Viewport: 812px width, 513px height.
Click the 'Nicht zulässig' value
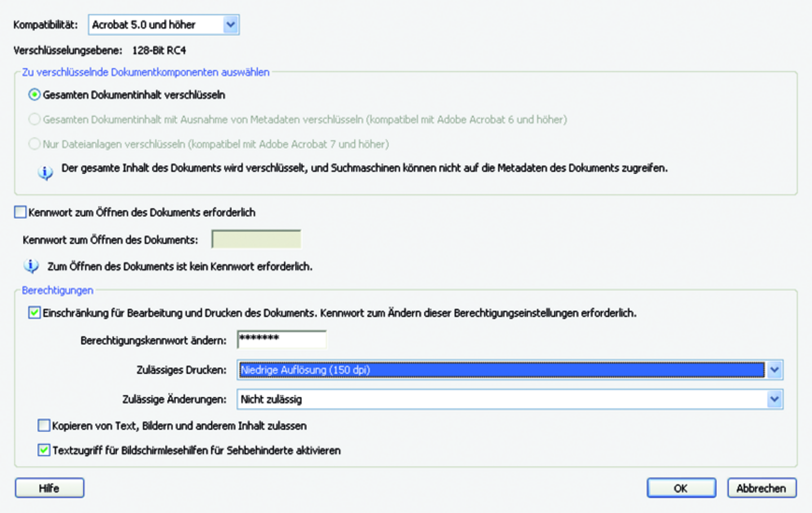pos(271,400)
